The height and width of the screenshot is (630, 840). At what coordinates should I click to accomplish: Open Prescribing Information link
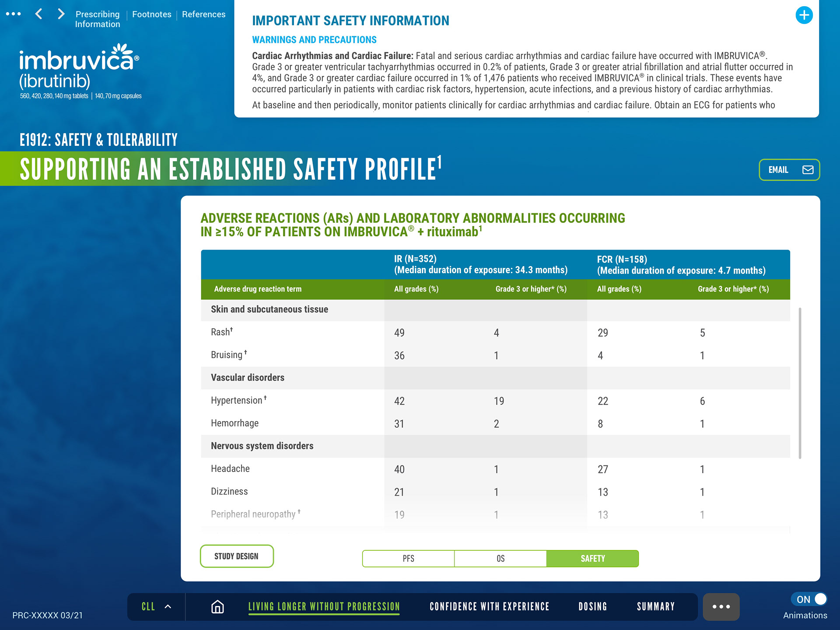coord(97,19)
